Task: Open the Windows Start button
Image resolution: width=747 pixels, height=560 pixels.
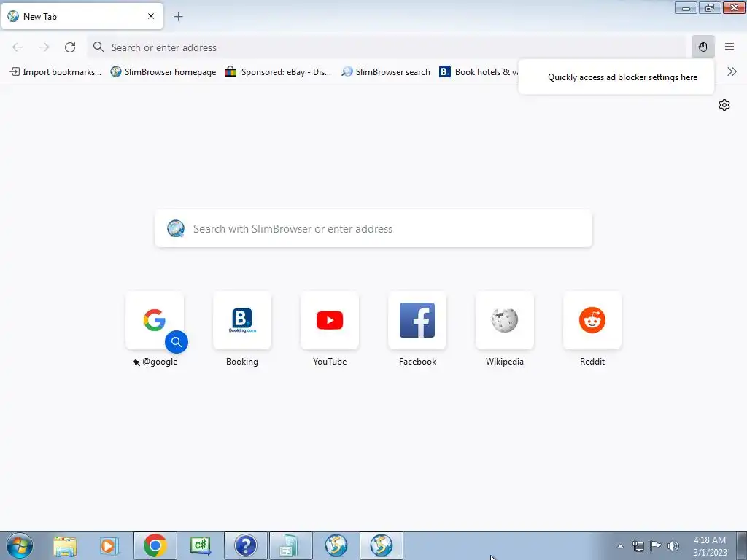Action: [x=20, y=545]
